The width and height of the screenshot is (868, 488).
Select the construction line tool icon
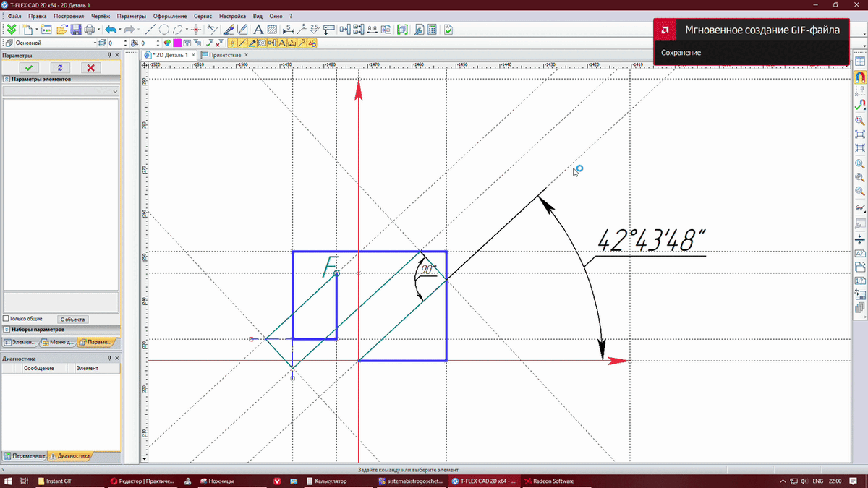pos(150,30)
